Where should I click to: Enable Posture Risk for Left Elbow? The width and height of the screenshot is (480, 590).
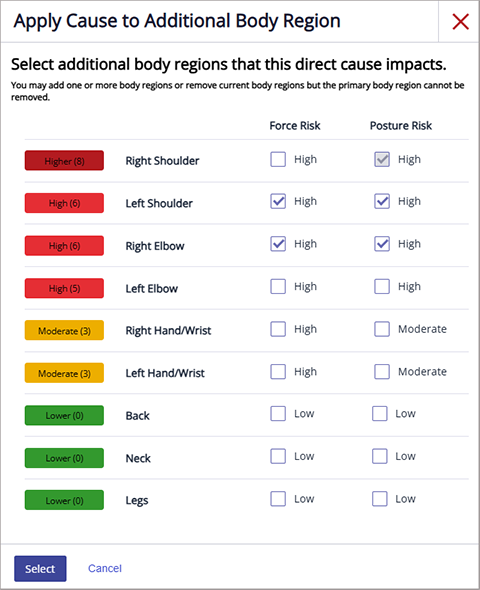tap(382, 286)
